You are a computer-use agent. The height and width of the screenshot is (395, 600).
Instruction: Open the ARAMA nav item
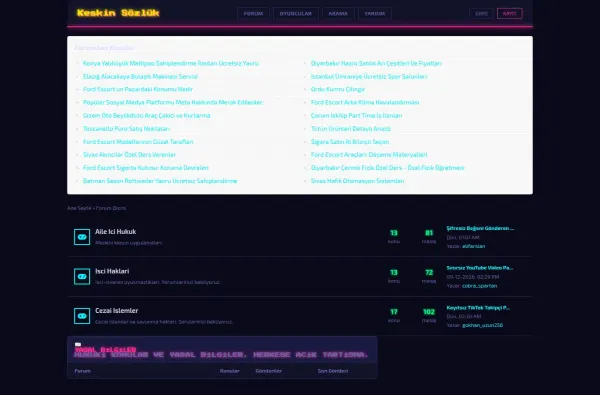[338, 13]
